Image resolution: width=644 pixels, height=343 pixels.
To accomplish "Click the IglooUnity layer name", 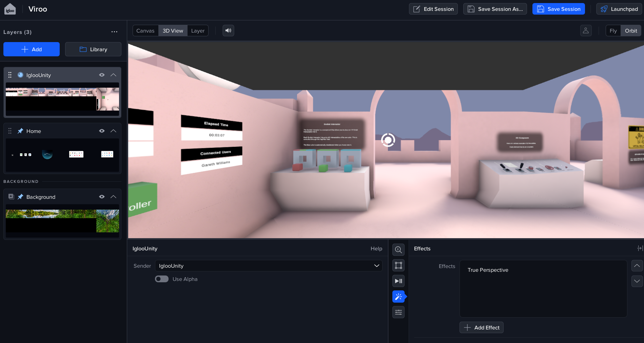I will coord(39,75).
